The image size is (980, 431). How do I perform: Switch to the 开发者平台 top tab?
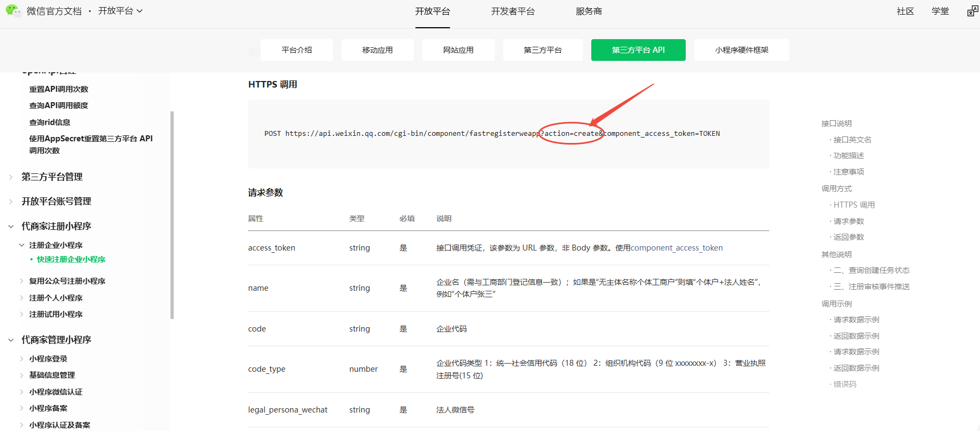513,11
